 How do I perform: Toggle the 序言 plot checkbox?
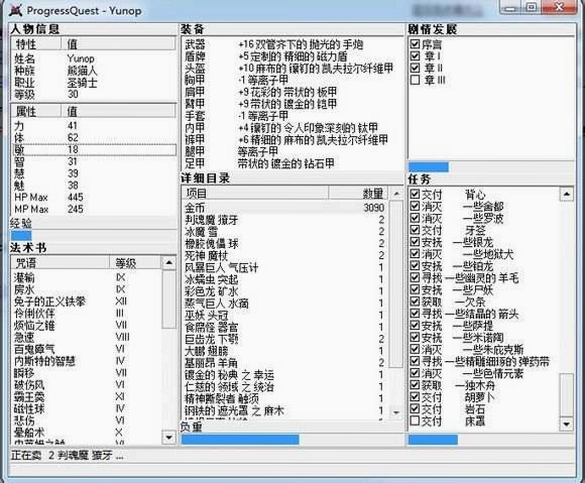pyautogui.click(x=415, y=44)
